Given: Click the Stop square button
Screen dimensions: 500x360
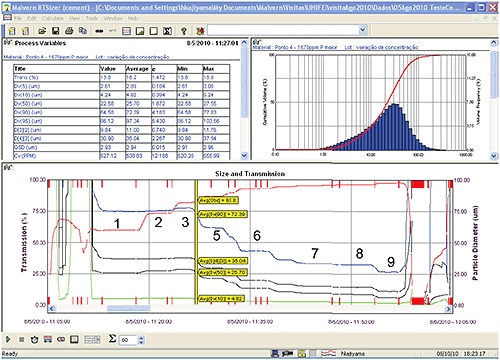Looking at the screenshot, I should click(21, 339).
